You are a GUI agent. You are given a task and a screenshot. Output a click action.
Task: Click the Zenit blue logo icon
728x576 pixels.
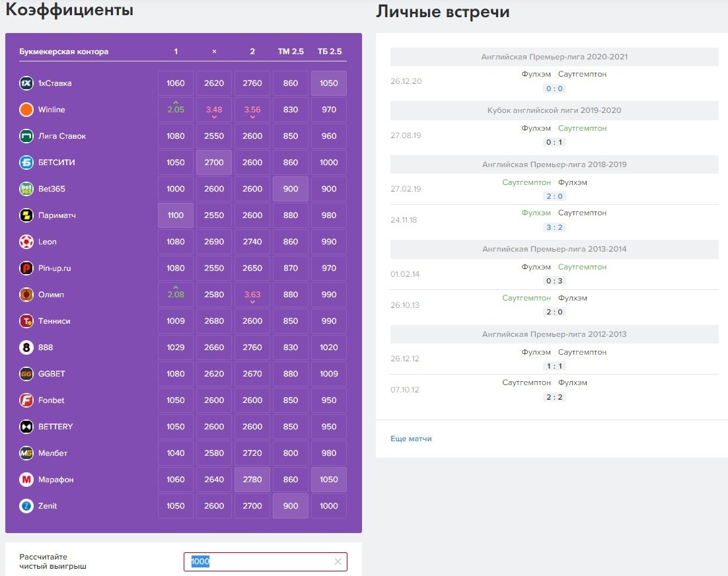tap(26, 506)
